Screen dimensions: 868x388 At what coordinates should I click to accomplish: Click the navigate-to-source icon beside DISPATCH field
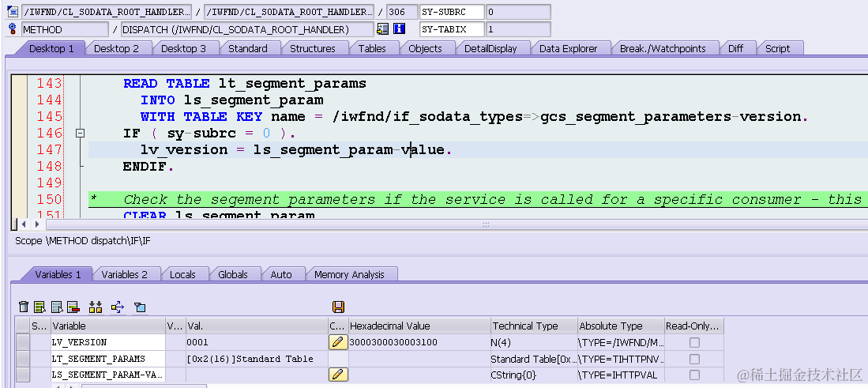382,29
